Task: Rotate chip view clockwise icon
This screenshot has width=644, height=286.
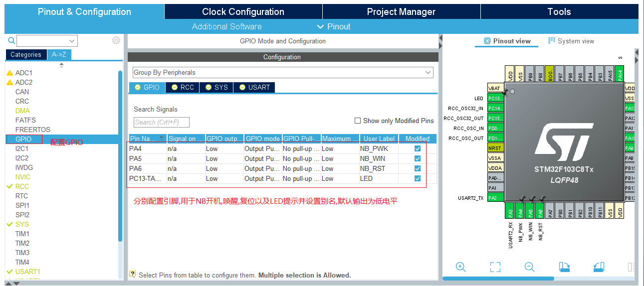Action: tap(564, 267)
